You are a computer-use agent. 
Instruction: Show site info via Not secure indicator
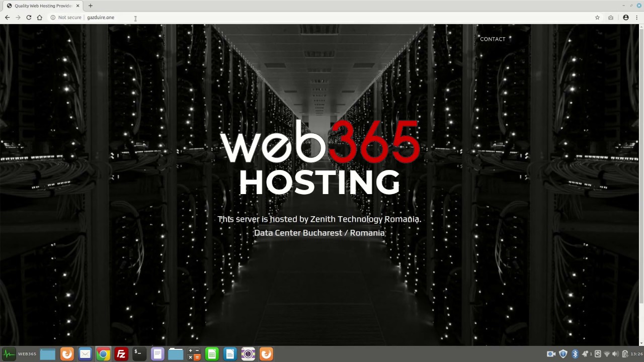pyautogui.click(x=66, y=17)
